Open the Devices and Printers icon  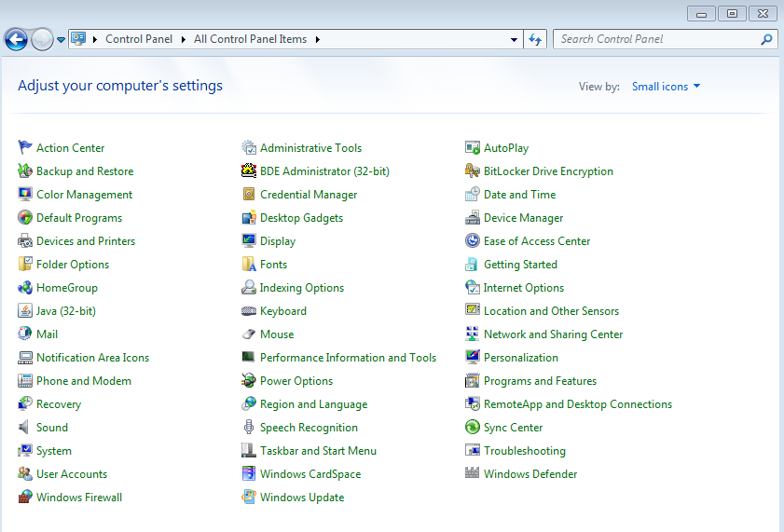coord(24,240)
